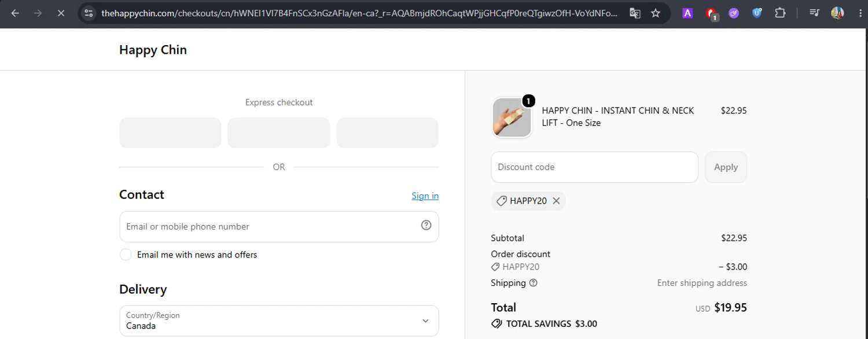Click the shipping info help icon
This screenshot has width=868, height=339.
534,283
